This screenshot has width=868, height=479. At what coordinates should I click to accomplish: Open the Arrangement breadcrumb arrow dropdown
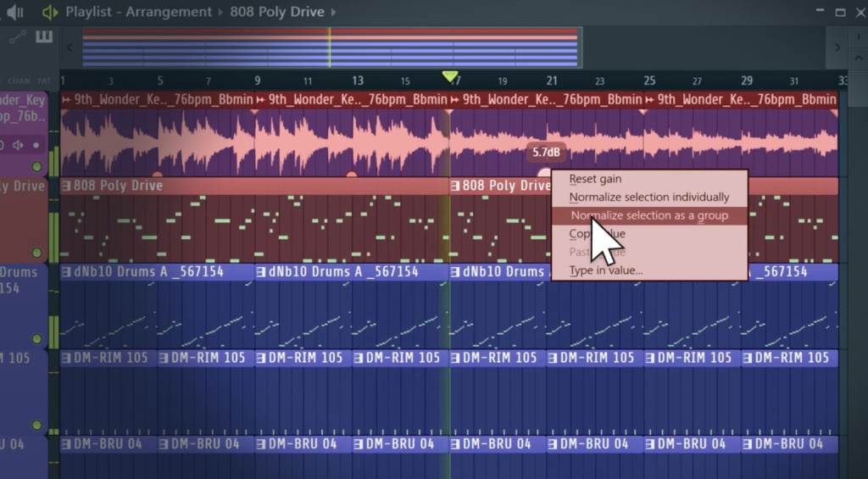[x=220, y=12]
